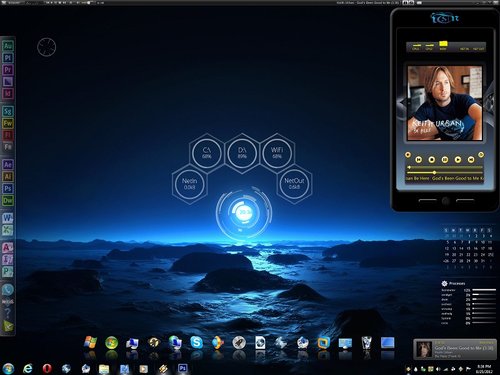Click the play button in the music player
The height and width of the screenshot is (375, 500).
coord(458,160)
